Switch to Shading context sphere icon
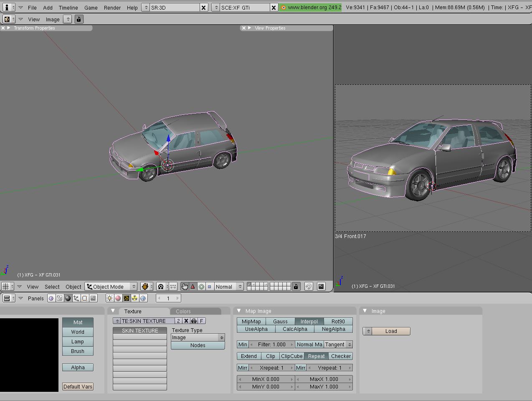 pos(68,298)
